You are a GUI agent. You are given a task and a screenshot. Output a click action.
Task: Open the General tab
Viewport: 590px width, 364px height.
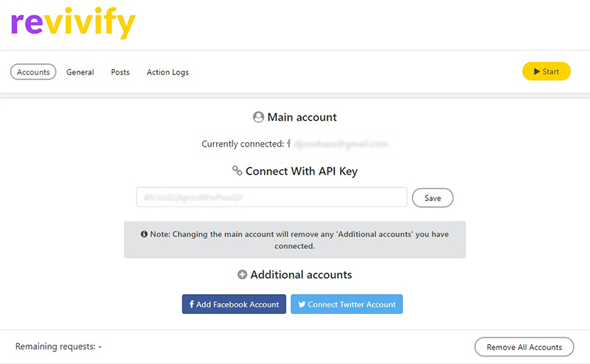[80, 72]
